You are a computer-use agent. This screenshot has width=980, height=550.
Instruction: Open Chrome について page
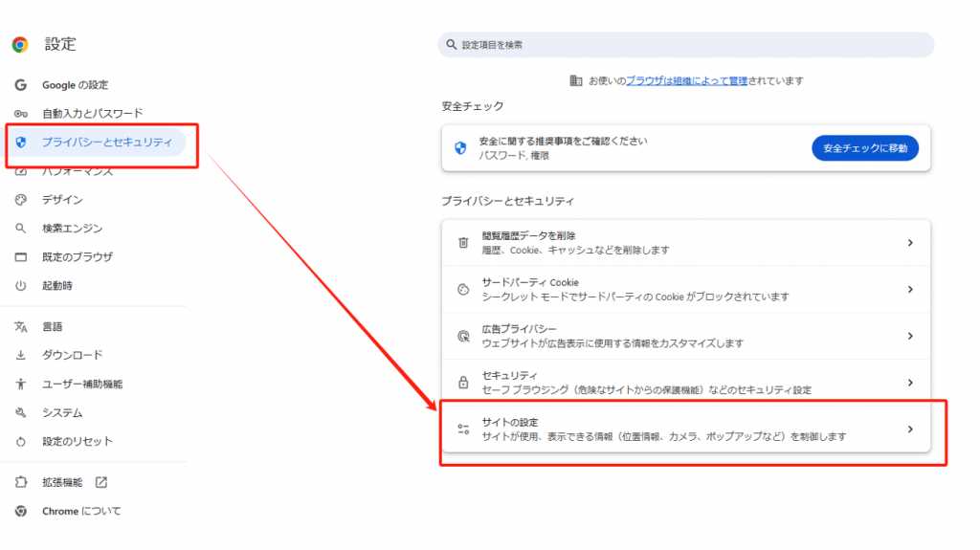click(81, 511)
